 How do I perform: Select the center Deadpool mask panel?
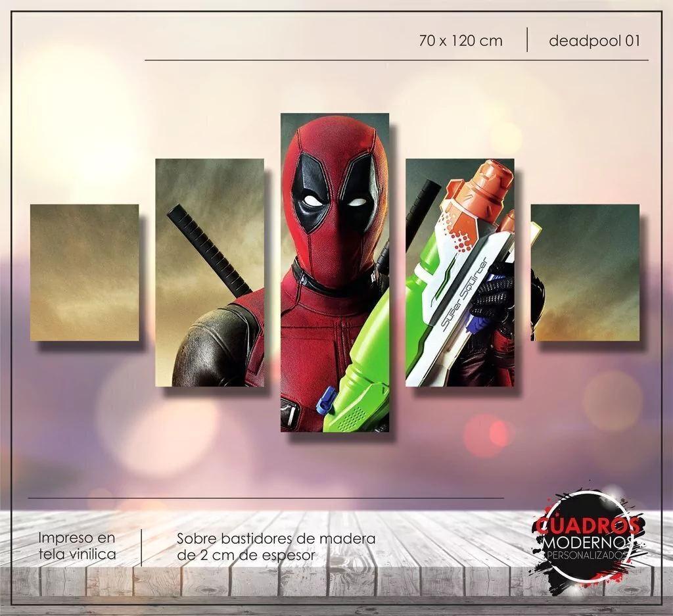(335, 273)
